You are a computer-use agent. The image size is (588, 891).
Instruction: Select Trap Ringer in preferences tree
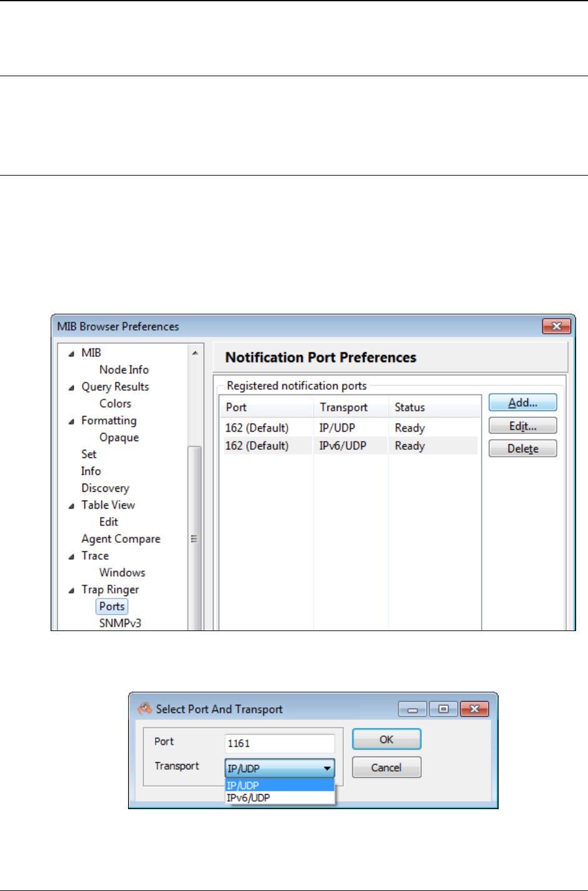pyautogui.click(x=110, y=589)
